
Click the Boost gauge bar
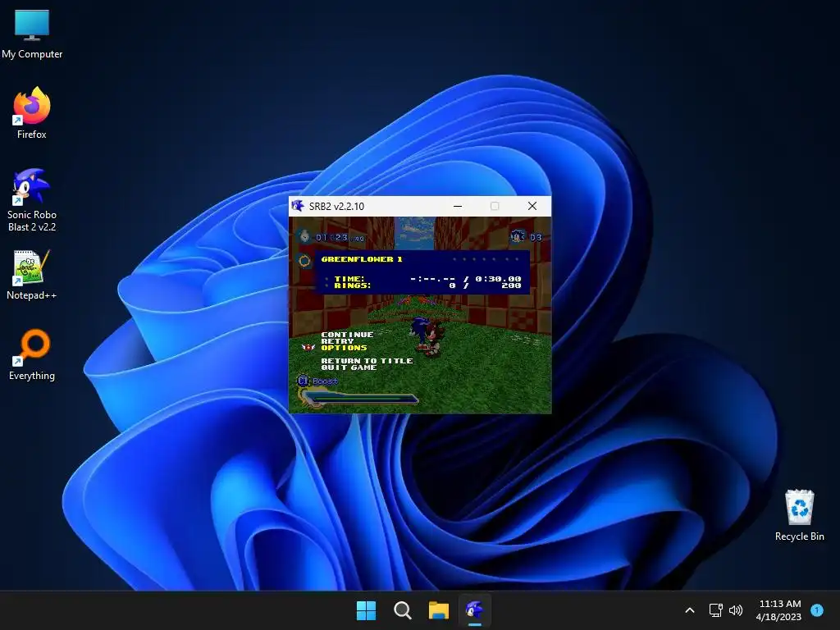coord(360,399)
